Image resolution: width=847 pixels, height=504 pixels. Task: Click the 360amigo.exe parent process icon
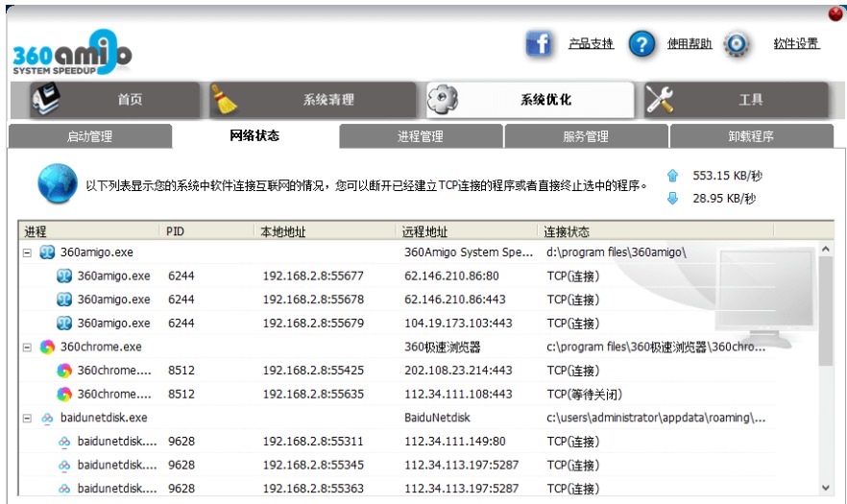pyautogui.click(x=47, y=252)
